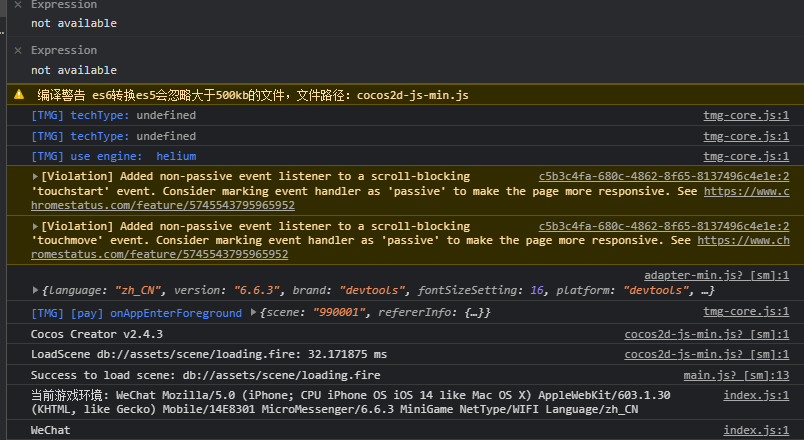Open source link for touchstart violation

pyautogui.click(x=663, y=175)
